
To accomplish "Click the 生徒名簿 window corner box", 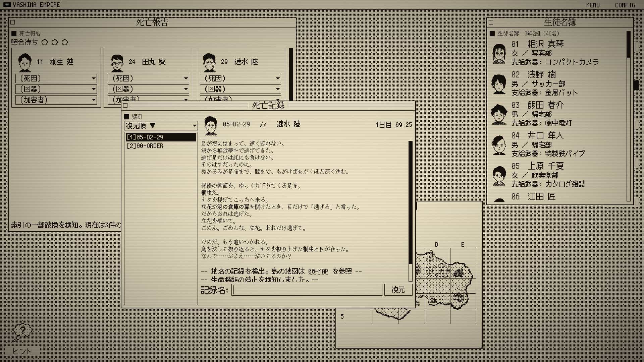I will (491, 22).
